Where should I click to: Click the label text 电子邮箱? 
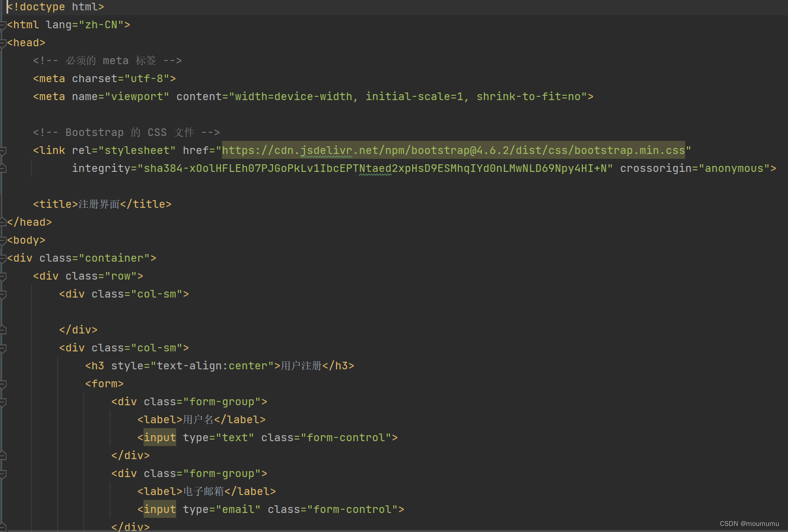point(203,492)
